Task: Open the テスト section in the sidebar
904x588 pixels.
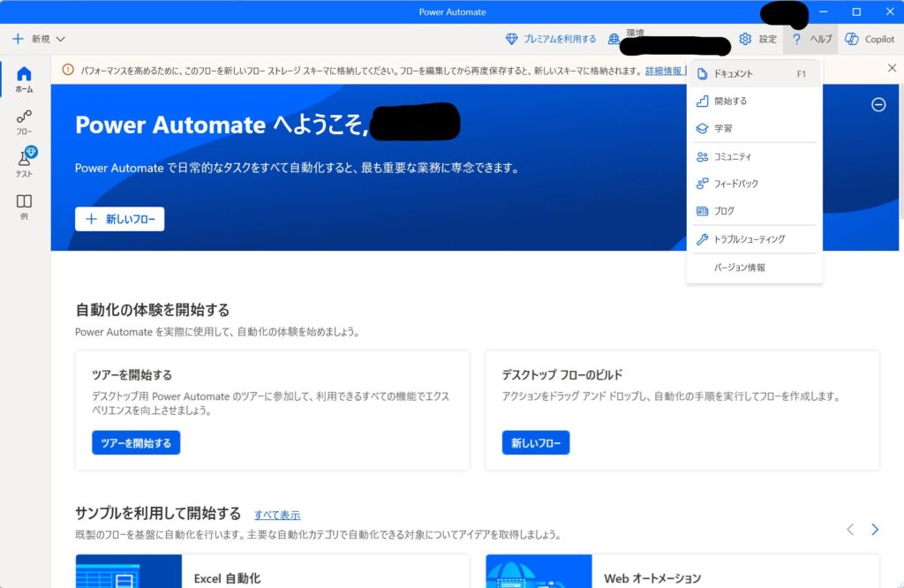Action: click(25, 162)
